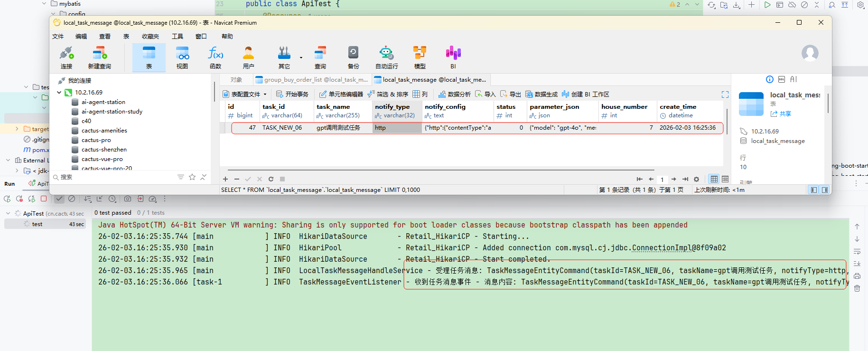Toggle show passed tests checkmark in Run panel

[x=59, y=199]
